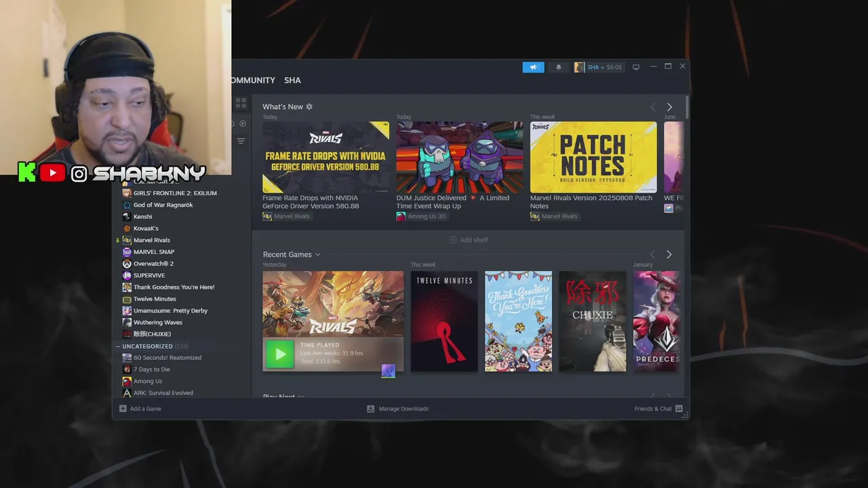Open the CHUXIE cover in Recent Games

point(593,321)
